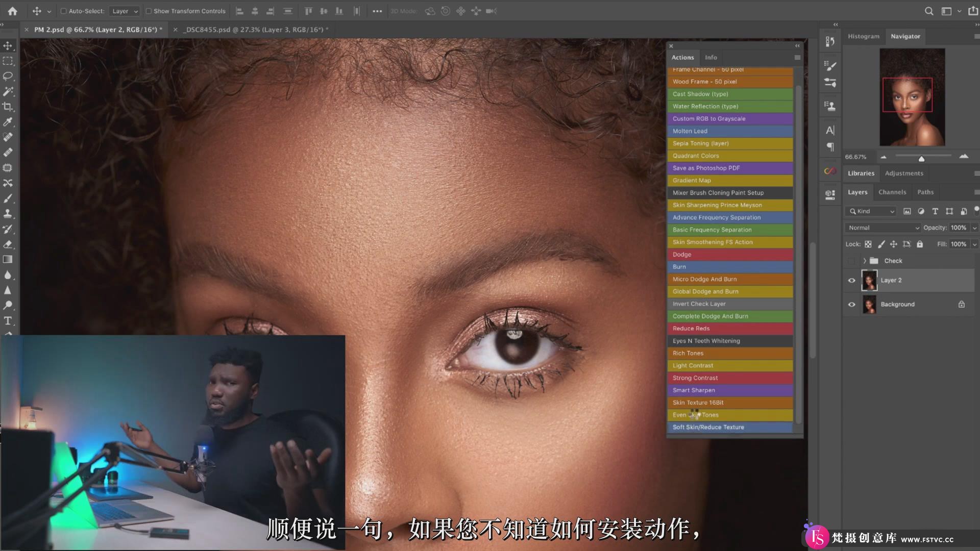
Task: Select the Magic Wand tool
Action: click(8, 92)
